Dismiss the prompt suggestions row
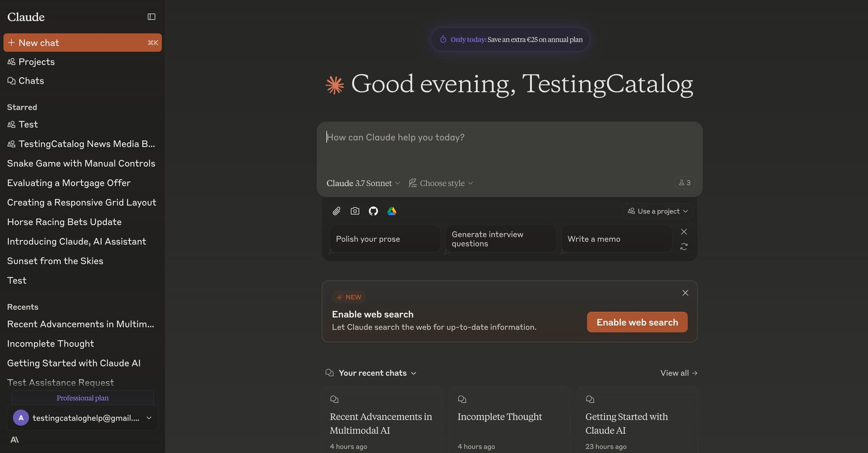 point(684,232)
